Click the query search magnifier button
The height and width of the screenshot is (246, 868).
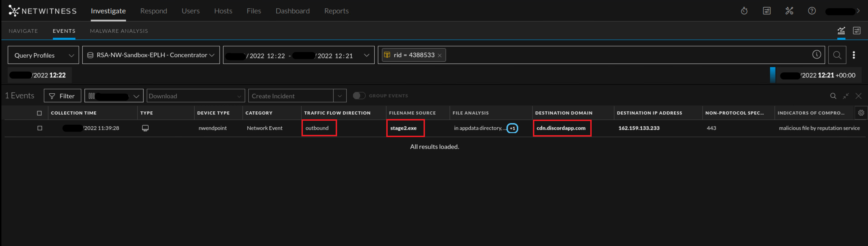coord(837,55)
